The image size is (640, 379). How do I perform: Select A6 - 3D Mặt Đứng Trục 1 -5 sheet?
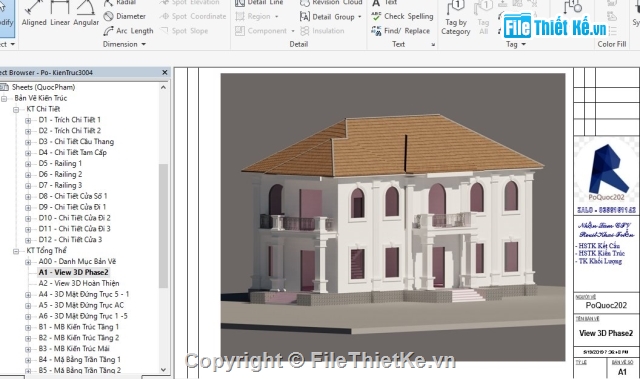coord(83,316)
